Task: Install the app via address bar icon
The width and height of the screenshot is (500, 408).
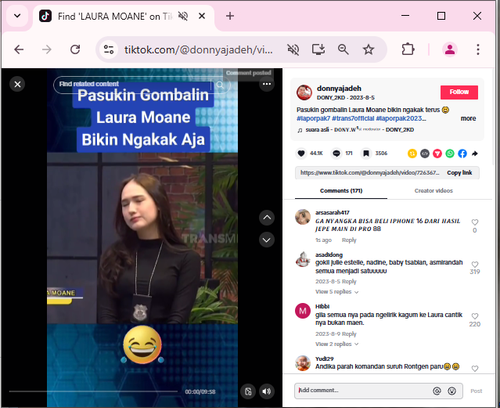Action: click(318, 50)
